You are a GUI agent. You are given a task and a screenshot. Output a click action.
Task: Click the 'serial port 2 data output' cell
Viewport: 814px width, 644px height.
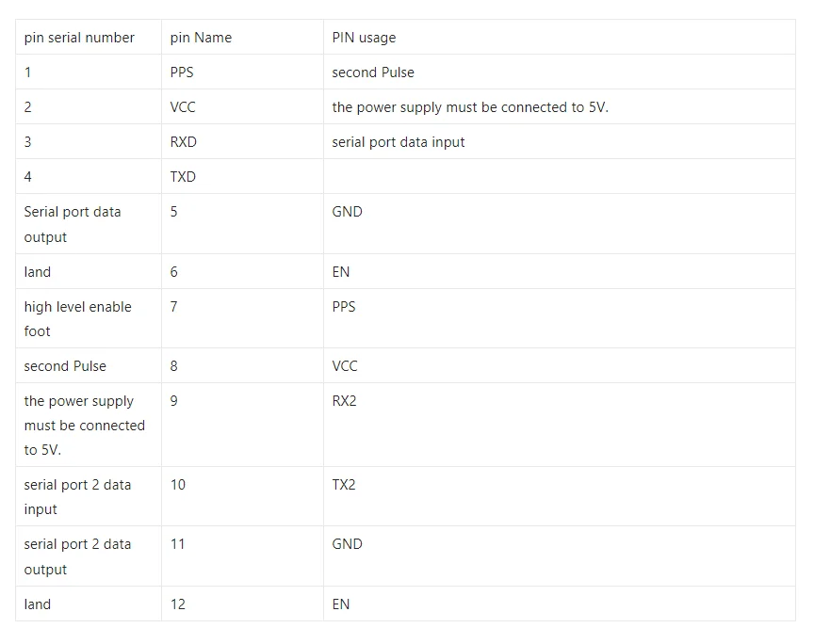coord(89,556)
